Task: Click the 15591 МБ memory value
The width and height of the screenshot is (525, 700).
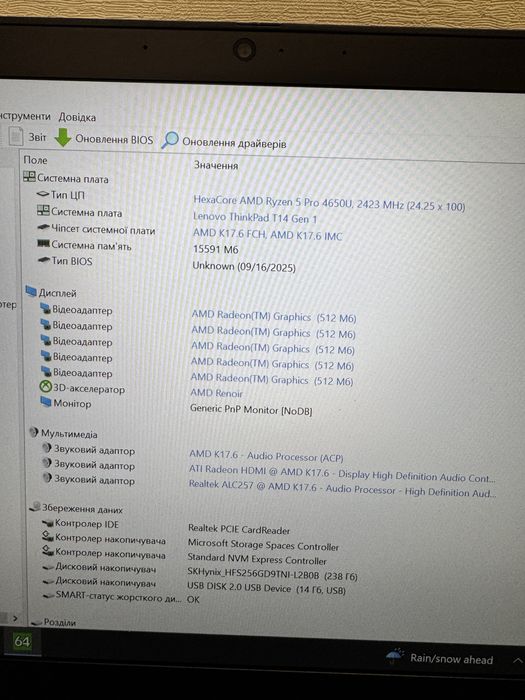Action: tap(216, 250)
